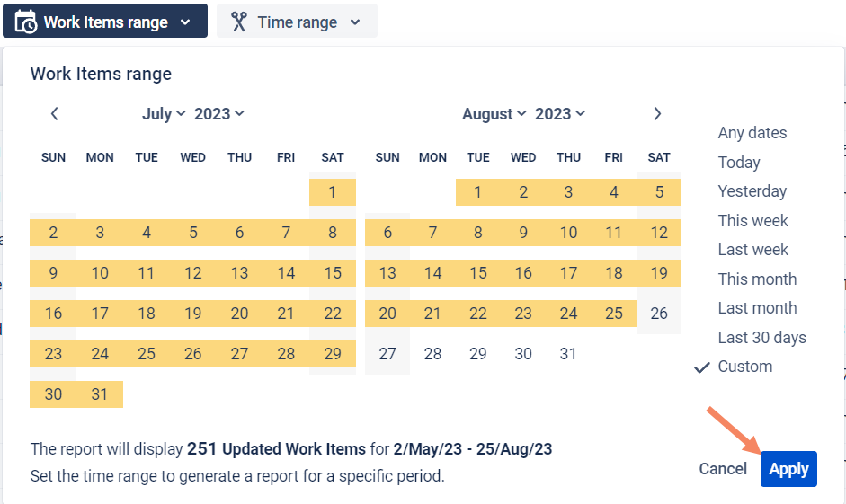Open the August month dropdown

point(494,114)
